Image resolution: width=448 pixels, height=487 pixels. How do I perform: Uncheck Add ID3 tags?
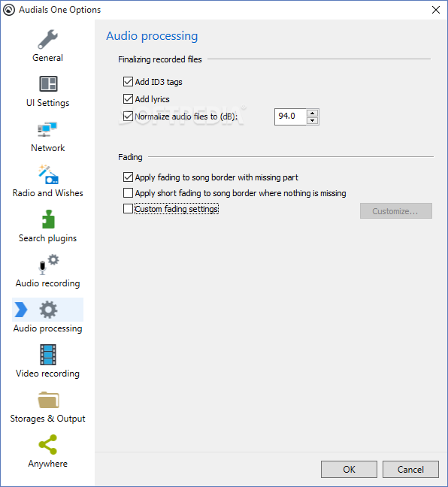point(128,82)
